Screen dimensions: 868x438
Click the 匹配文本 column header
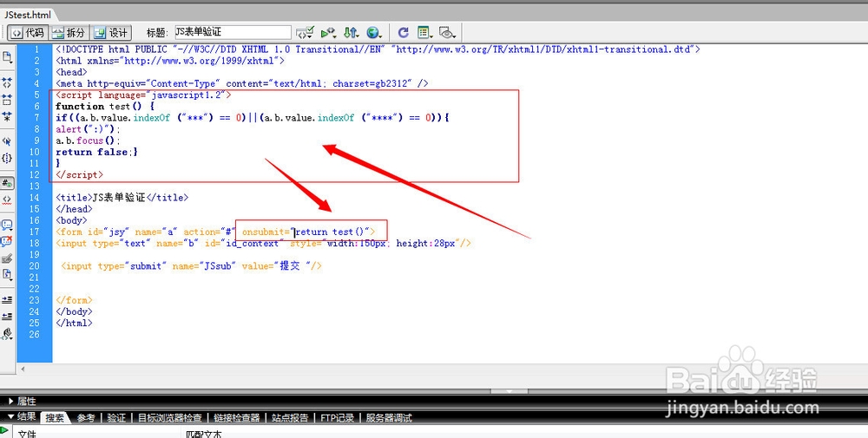click(204, 434)
